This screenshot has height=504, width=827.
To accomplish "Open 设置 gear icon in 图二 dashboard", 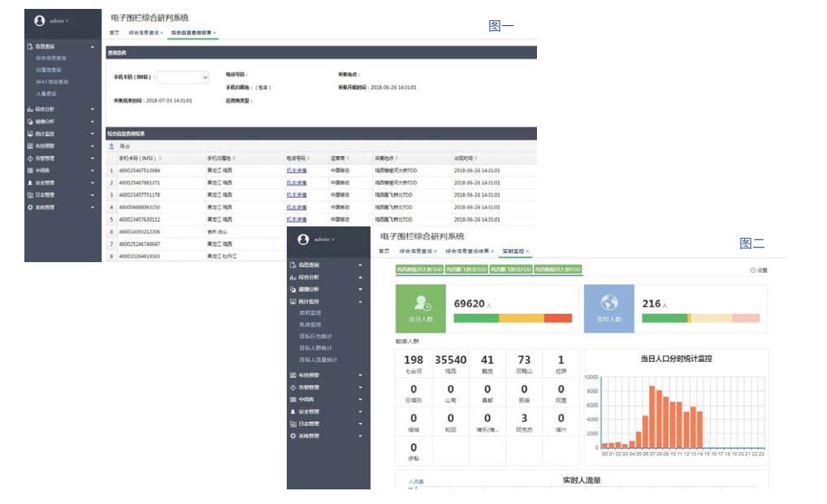I will click(752, 270).
